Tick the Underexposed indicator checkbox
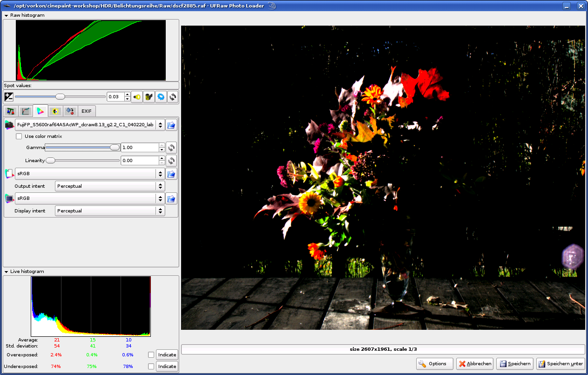 click(151, 367)
